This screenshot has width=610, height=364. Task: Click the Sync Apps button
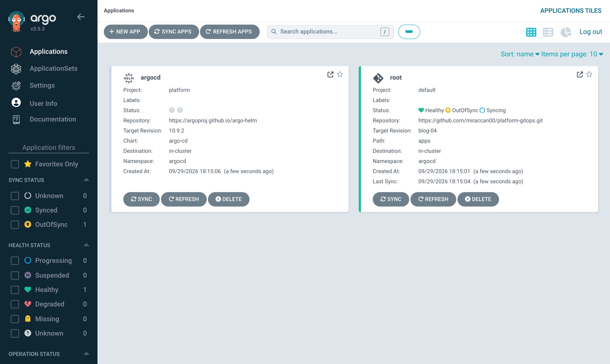tap(174, 32)
